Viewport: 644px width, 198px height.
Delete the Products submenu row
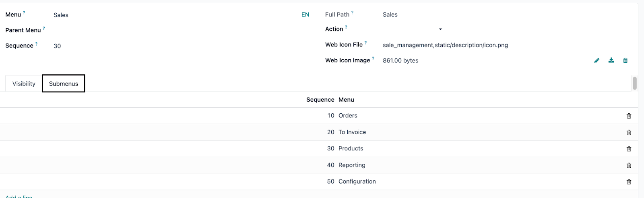click(629, 149)
